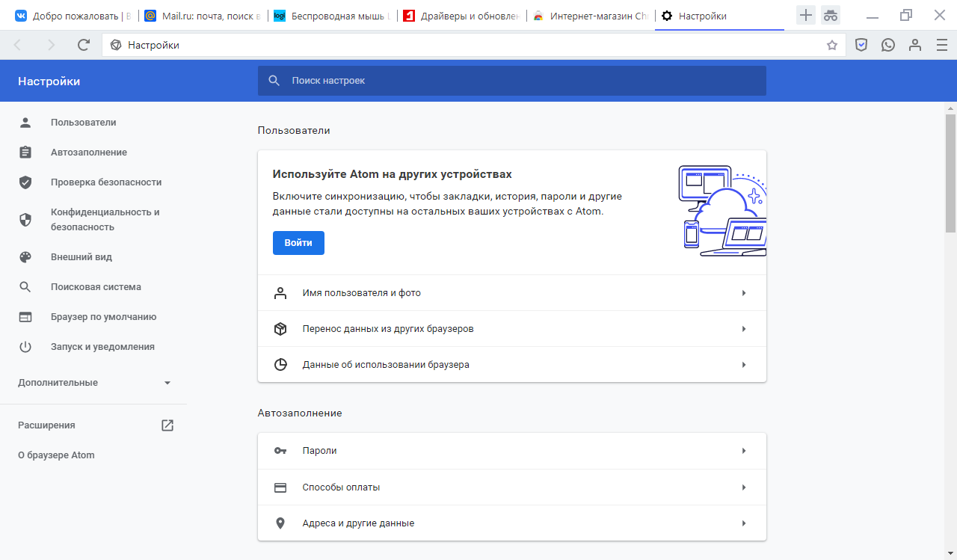Expand the Способы оплаты row arrow

pos(744,487)
